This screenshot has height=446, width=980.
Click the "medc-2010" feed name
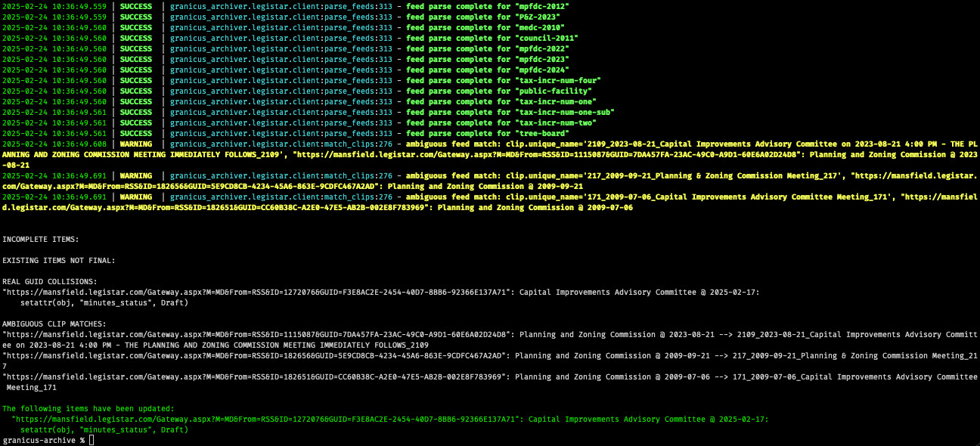pos(539,26)
